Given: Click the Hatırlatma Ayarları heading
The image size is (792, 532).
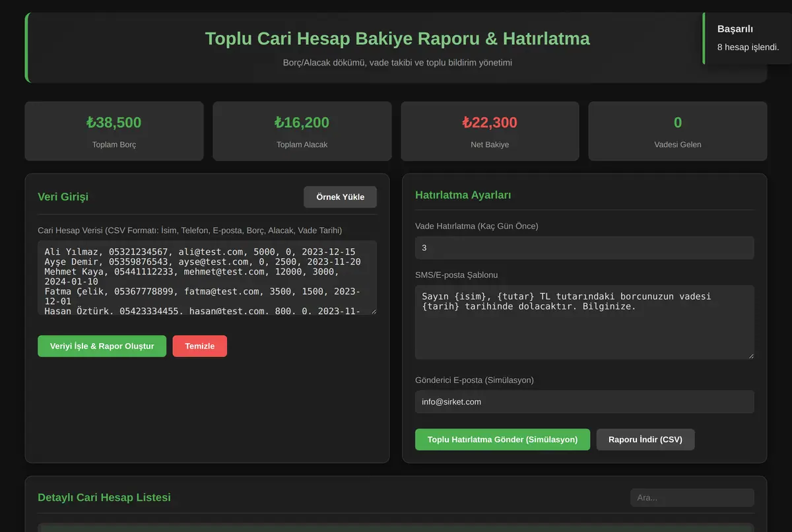Looking at the screenshot, I should (x=463, y=195).
